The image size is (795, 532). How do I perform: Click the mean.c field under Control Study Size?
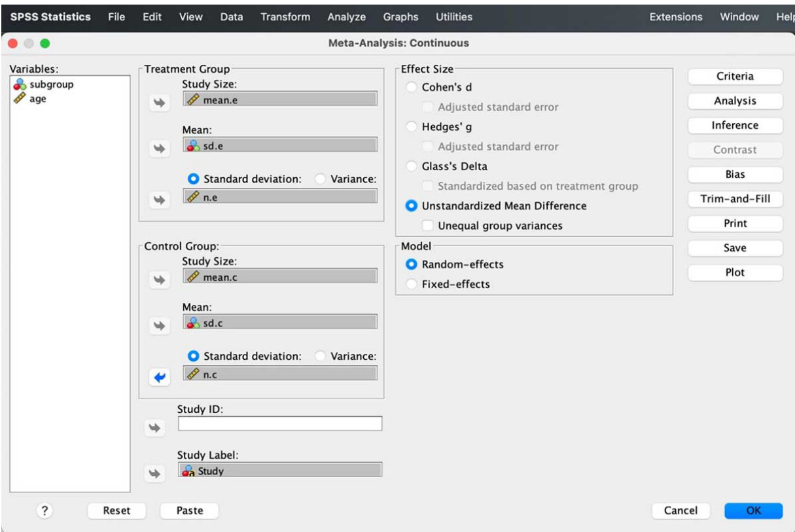point(280,276)
